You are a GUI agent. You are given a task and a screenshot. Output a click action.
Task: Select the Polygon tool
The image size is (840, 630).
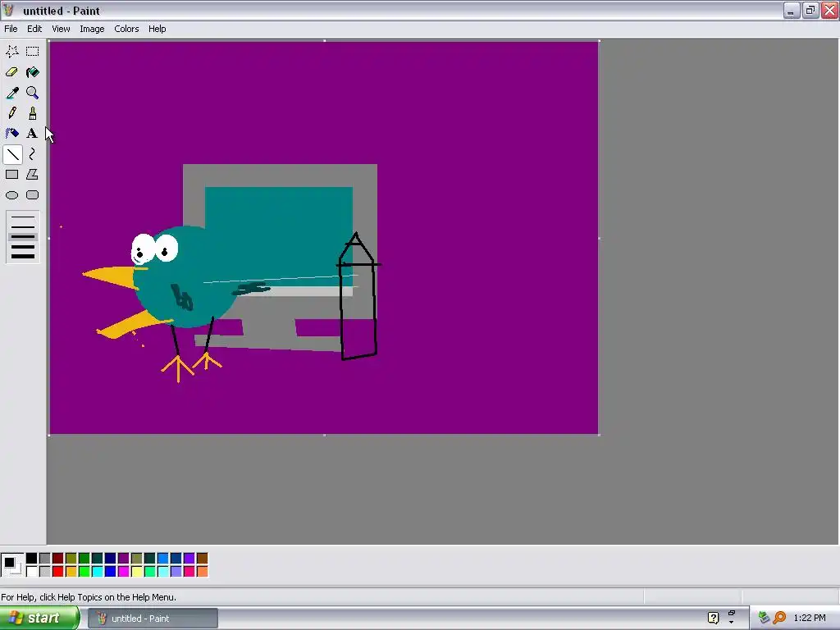pos(33,175)
